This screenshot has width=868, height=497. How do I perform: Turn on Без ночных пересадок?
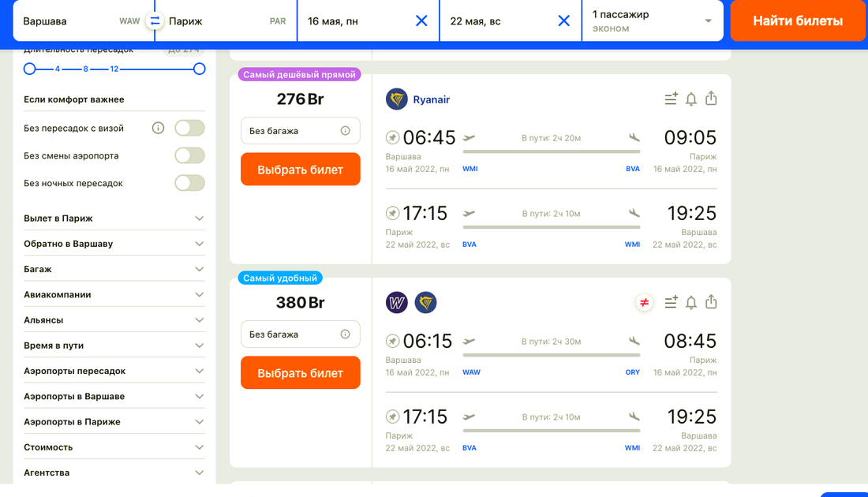point(189,183)
